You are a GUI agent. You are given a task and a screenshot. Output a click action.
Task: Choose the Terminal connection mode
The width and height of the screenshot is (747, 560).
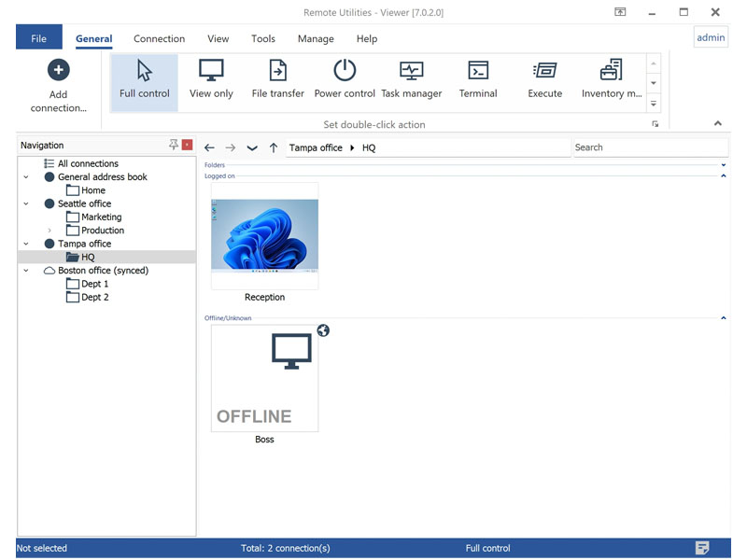(477, 81)
